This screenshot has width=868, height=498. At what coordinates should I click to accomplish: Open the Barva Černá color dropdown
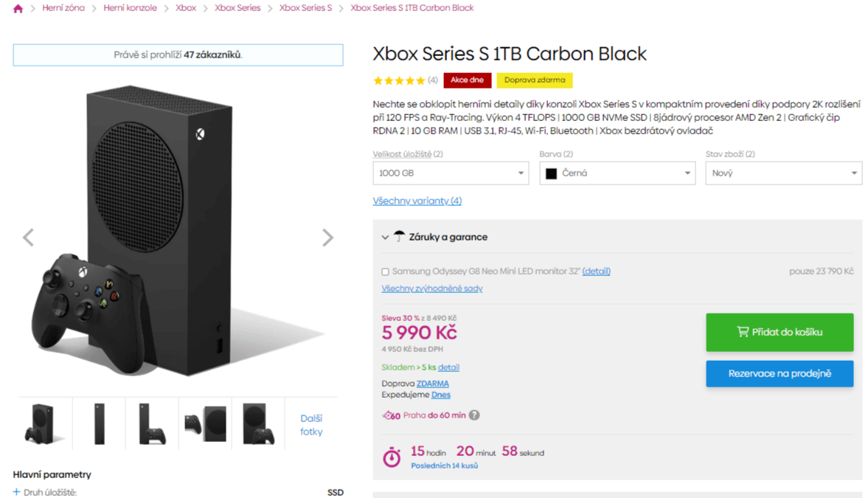(x=617, y=173)
